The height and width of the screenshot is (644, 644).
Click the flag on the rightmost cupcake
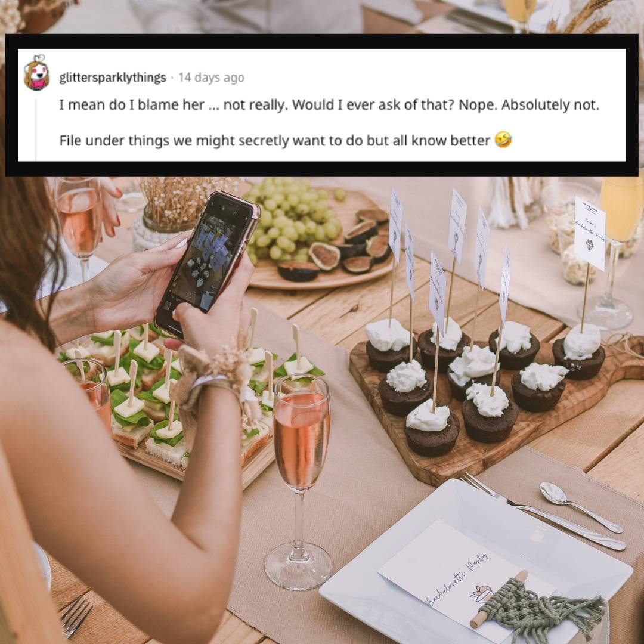click(x=590, y=233)
